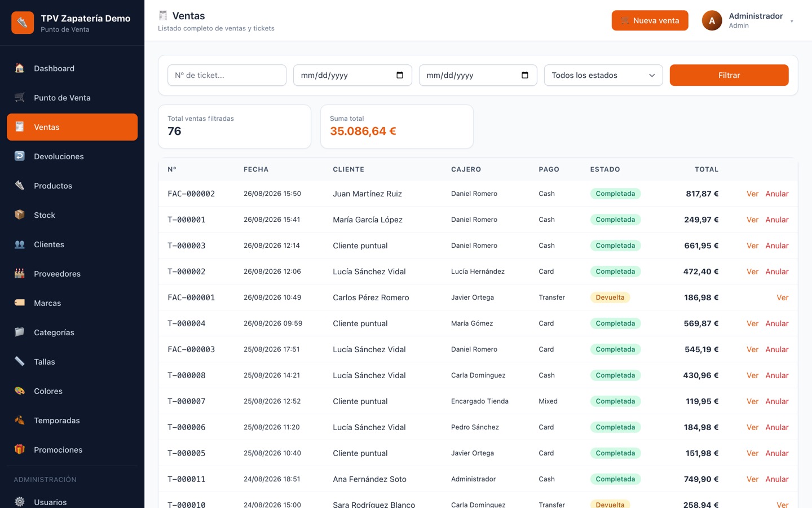The image size is (812, 508).
Task: Click the Promociones gift icon
Action: (20, 450)
